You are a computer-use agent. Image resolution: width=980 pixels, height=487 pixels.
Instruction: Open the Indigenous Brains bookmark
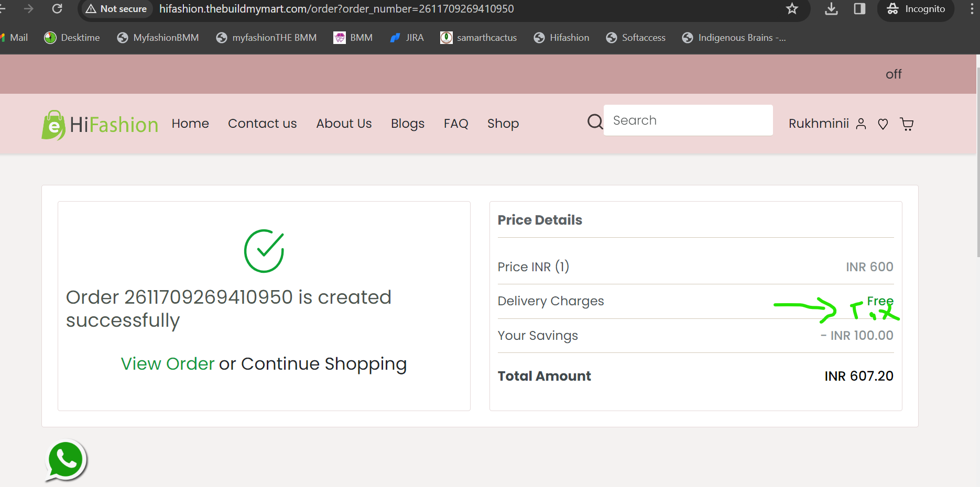[x=734, y=38]
